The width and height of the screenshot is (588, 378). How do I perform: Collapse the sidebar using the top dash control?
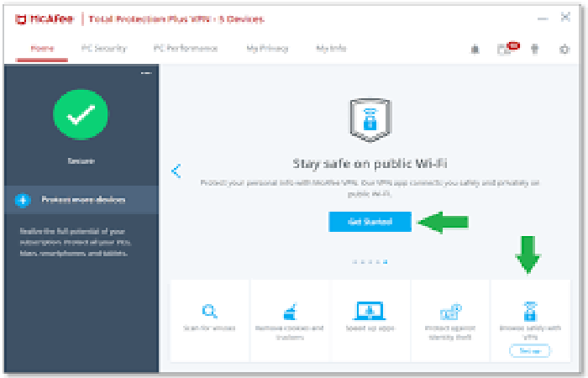click(x=145, y=74)
